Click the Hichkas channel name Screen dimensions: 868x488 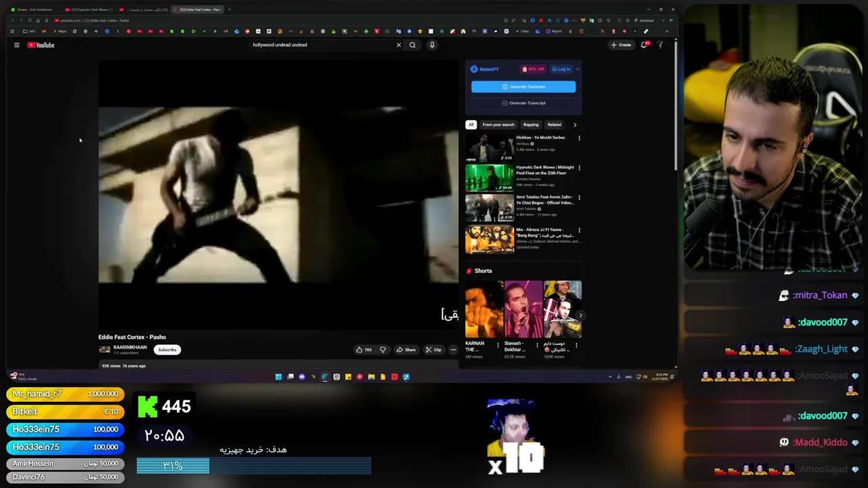(x=522, y=144)
